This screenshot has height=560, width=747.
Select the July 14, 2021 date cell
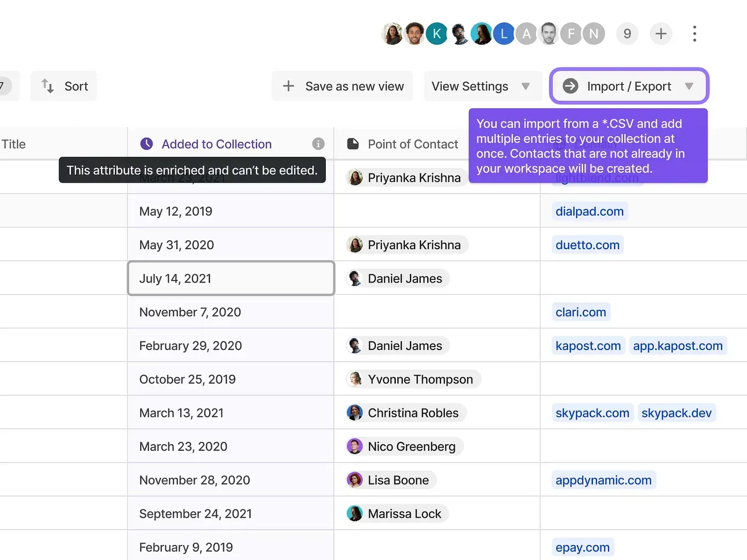coord(231,279)
